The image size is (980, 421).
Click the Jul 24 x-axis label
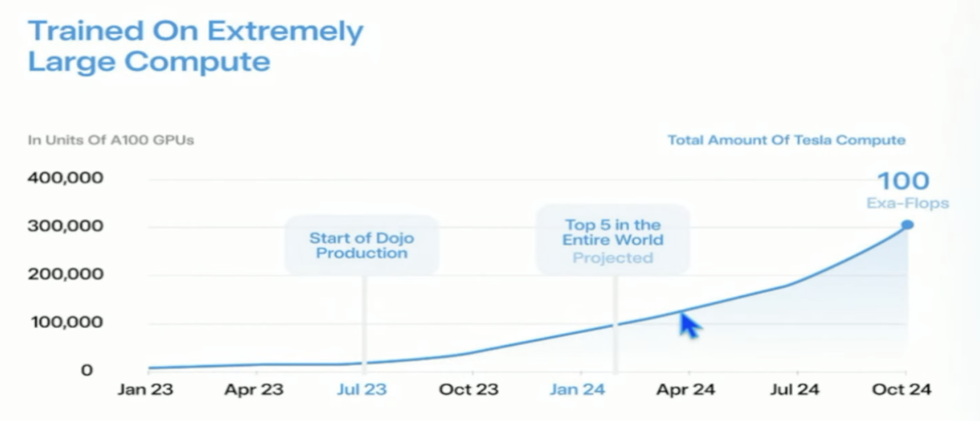(x=794, y=390)
